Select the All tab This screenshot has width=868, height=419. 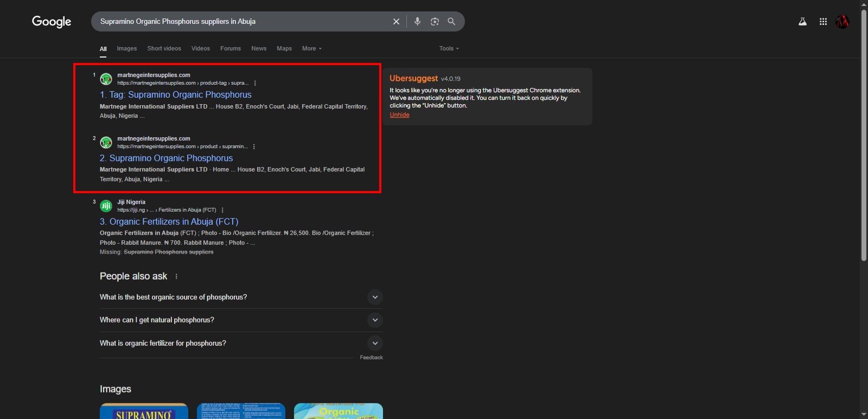click(103, 49)
